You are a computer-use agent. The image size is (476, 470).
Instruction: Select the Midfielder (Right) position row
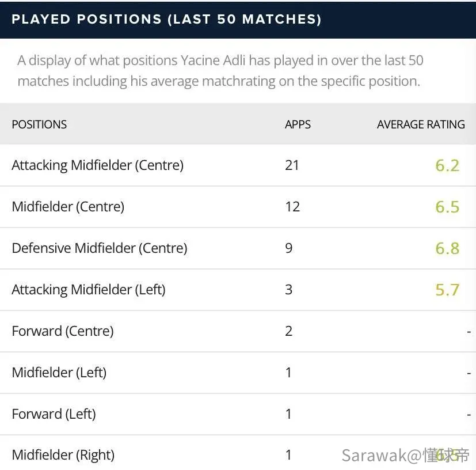[238, 453]
